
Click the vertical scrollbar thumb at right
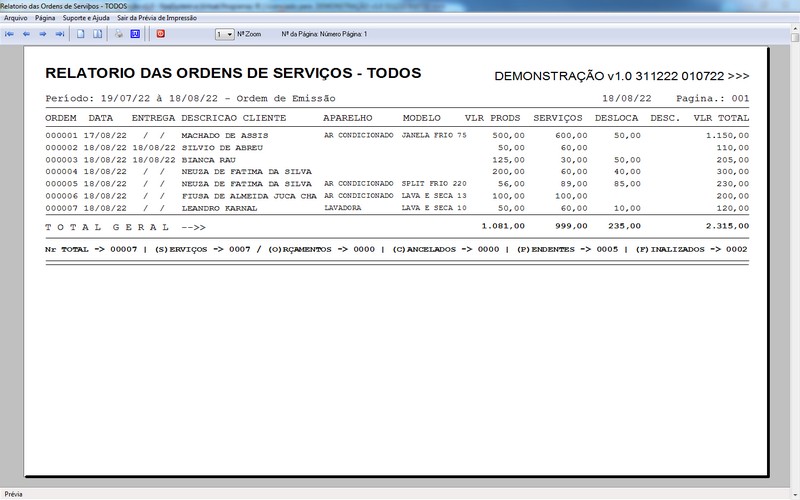795,37
